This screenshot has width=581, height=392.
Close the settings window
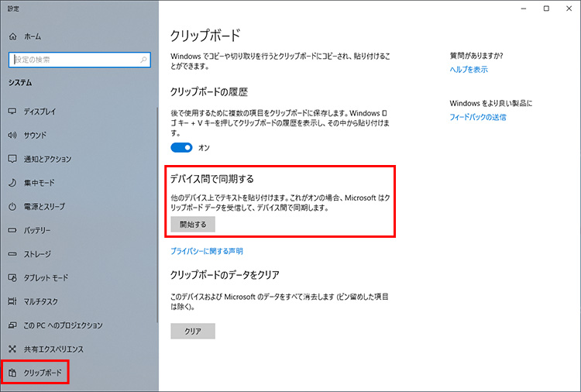tap(569, 9)
